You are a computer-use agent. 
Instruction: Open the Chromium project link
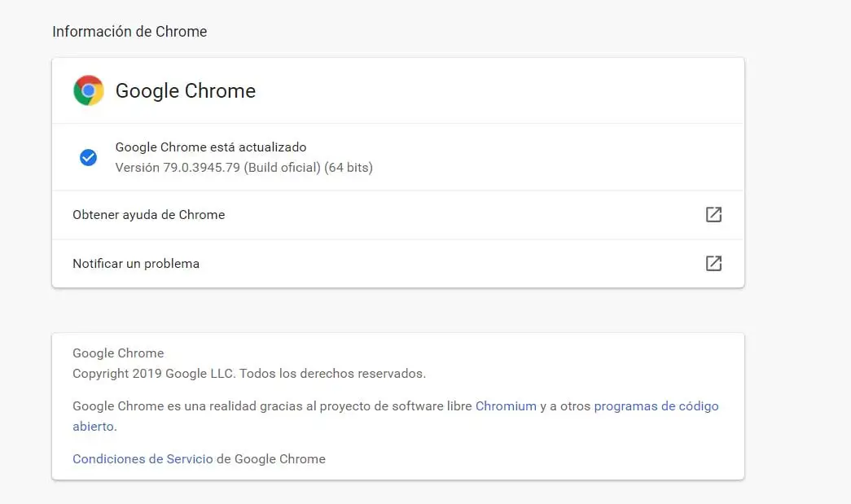pyautogui.click(x=506, y=405)
